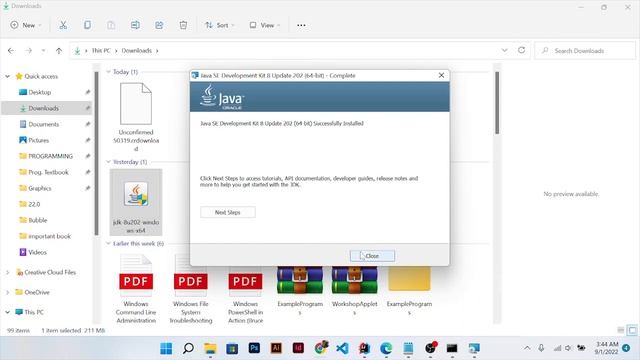Open the View dropdown
The image size is (640, 360).
coord(264,25)
